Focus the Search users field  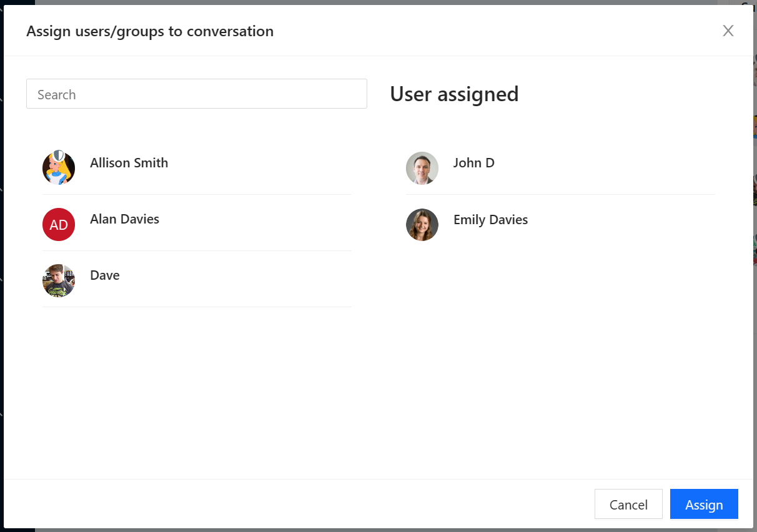[x=196, y=94]
